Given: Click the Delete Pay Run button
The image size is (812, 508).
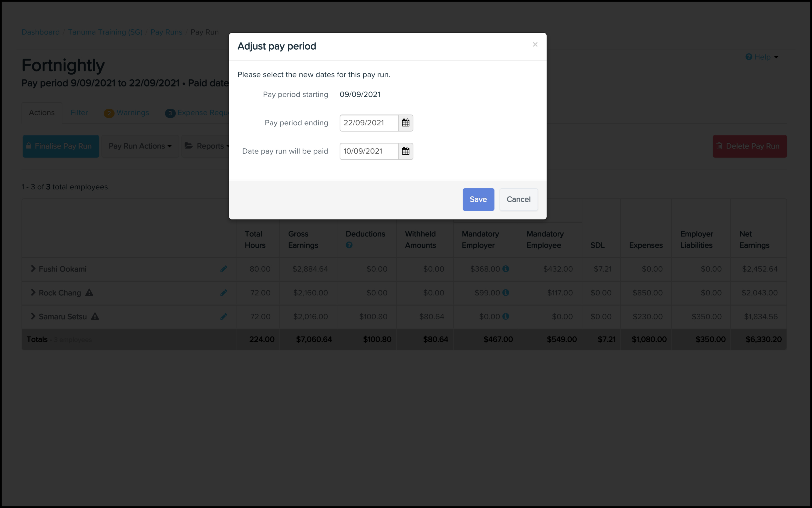Looking at the screenshot, I should (750, 146).
